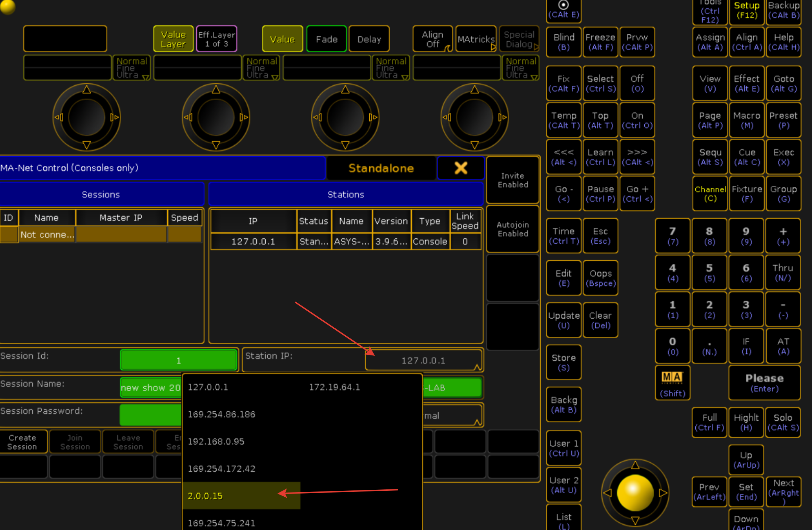Image resolution: width=812 pixels, height=530 pixels.
Task: Click the Fade layer button
Action: (326, 39)
